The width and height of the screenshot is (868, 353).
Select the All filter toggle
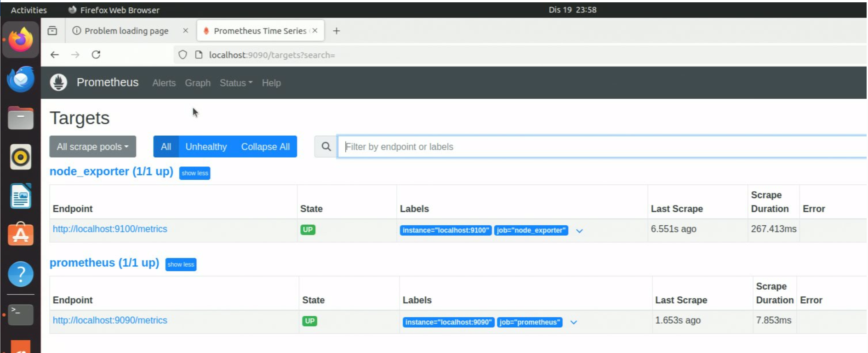click(x=166, y=147)
